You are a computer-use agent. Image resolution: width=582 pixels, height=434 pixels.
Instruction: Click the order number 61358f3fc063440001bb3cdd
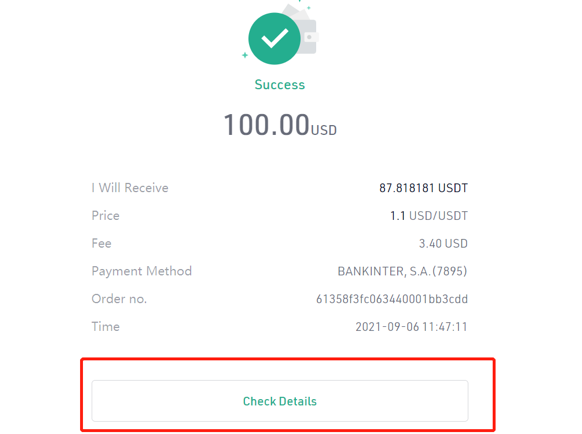pos(392,299)
